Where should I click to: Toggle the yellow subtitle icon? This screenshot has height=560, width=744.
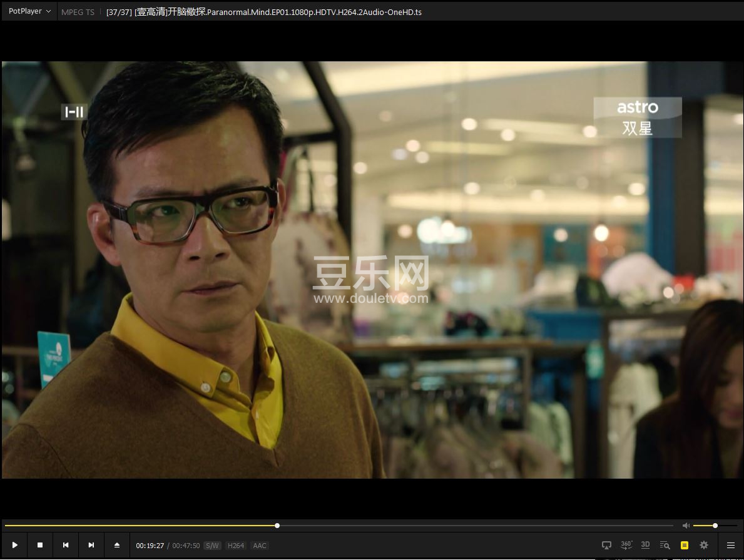(684, 545)
